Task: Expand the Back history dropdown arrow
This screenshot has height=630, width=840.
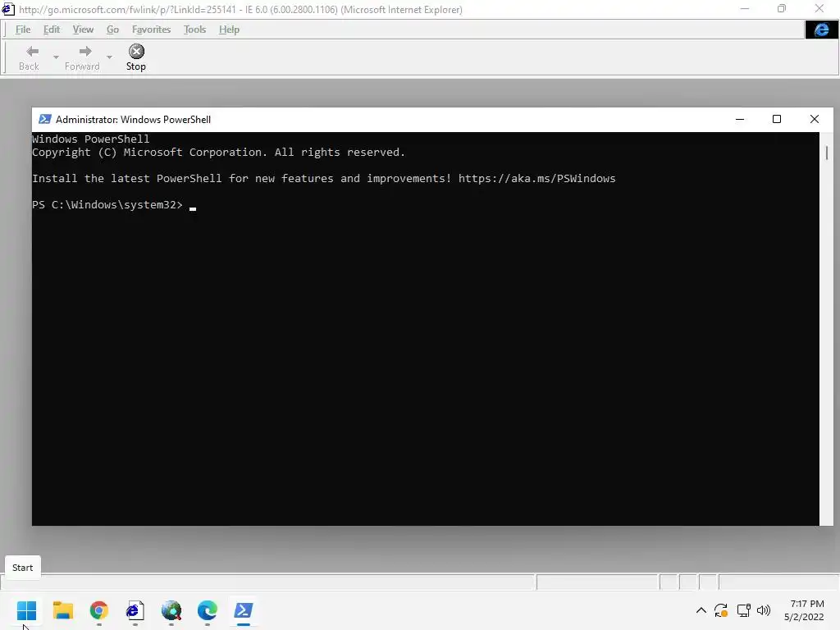Action: click(56, 57)
